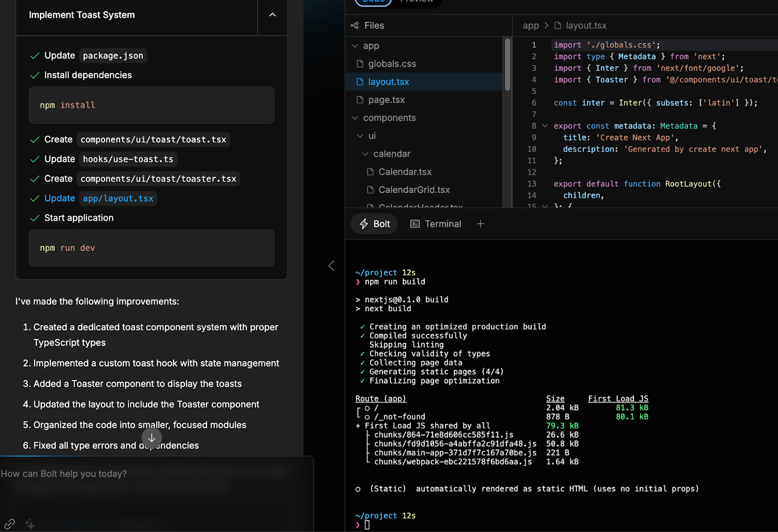
Task: Click 'First Load JS' header in terminal
Action: click(x=618, y=399)
